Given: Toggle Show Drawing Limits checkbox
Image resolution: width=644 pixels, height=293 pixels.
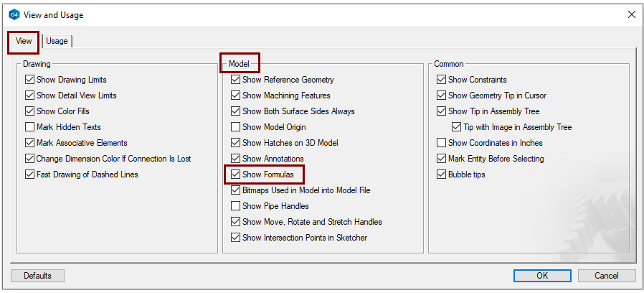Looking at the screenshot, I should [x=30, y=80].
